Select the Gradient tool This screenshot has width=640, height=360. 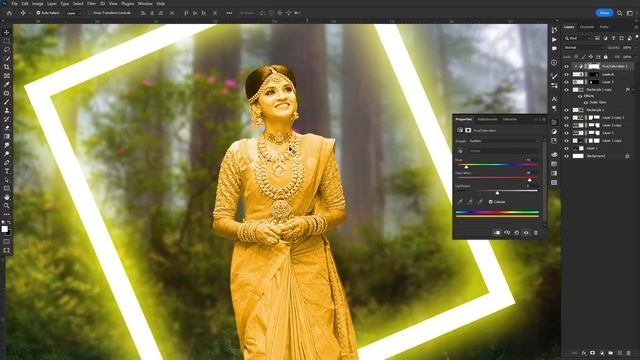pos(7,136)
